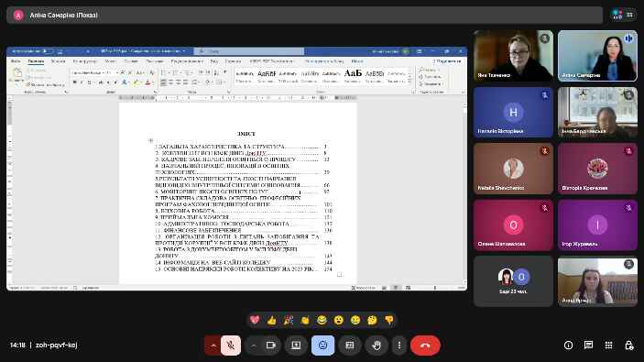Viewport: 644px width, 362px height.
Task: Show the participants list icon showing 33
Action: coord(623,15)
